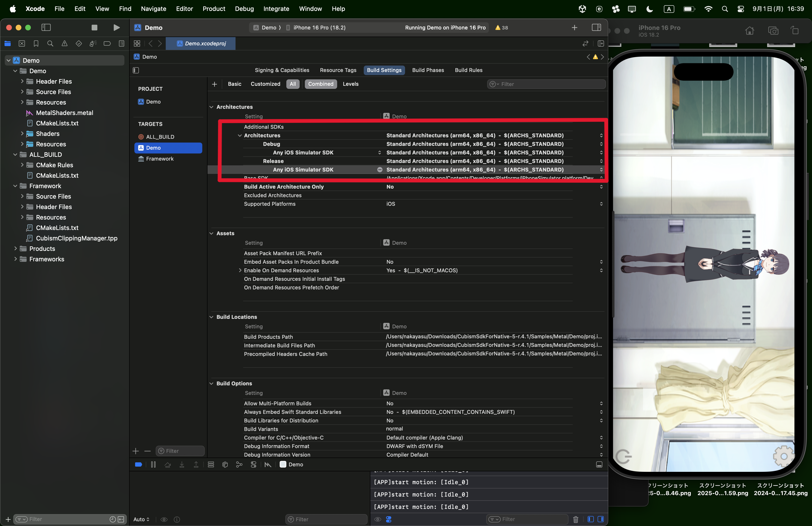Click the build settings Filter field

point(546,84)
